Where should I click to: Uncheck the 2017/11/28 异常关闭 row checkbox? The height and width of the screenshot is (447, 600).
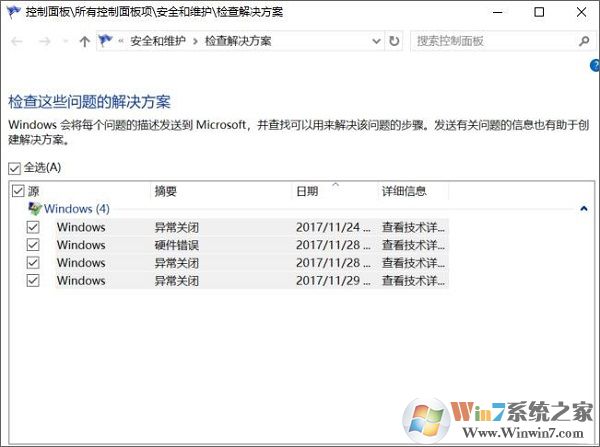[33, 263]
